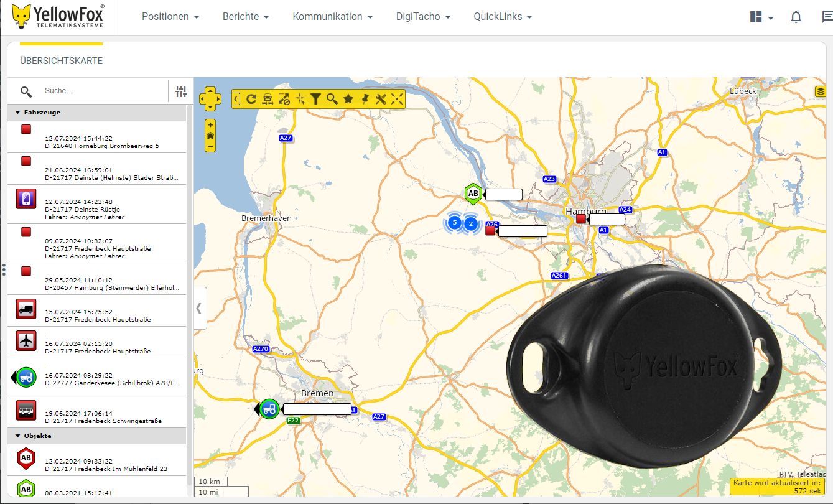The image size is (833, 504).
Task: Zoom in the map with the plus button
Action: coord(210,124)
